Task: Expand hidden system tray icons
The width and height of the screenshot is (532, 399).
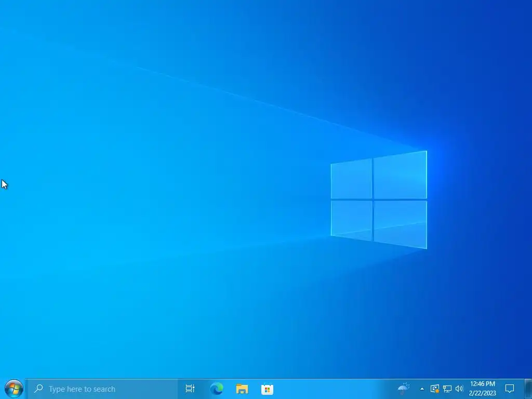Action: [x=422, y=389]
